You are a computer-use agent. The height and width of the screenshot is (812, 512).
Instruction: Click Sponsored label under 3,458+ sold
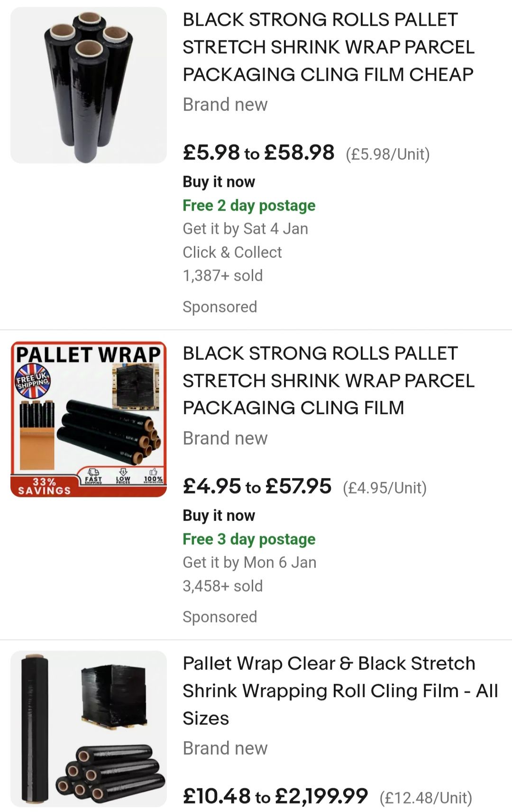click(x=219, y=617)
